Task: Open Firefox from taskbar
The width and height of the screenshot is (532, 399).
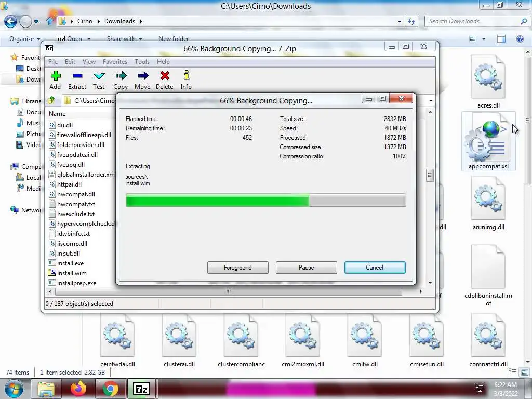Action: pos(78,389)
